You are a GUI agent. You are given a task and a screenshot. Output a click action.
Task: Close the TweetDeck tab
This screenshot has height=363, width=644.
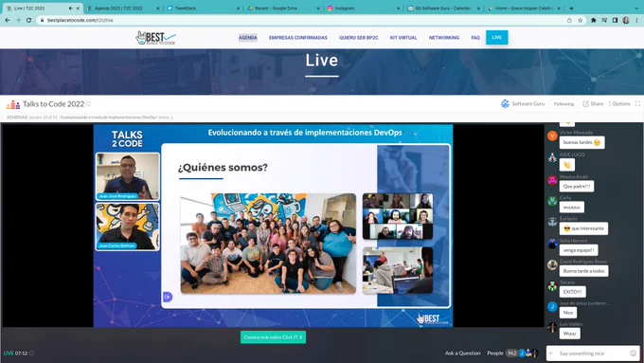click(x=238, y=9)
